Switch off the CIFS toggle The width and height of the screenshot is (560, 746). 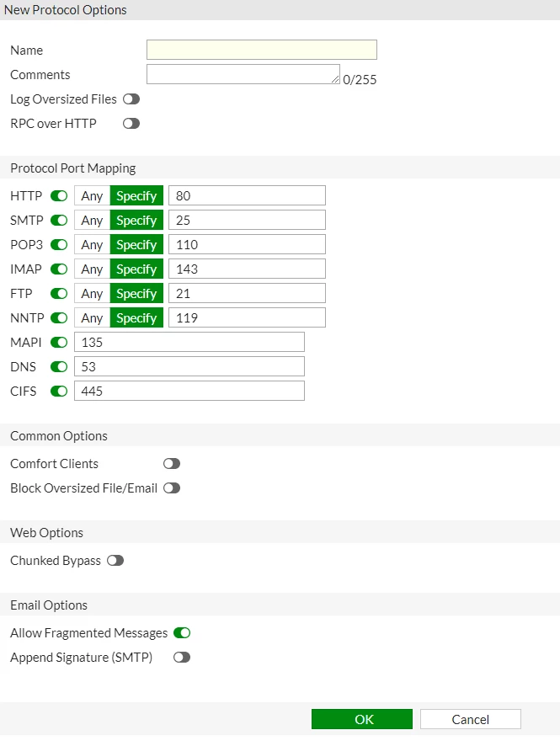(59, 391)
